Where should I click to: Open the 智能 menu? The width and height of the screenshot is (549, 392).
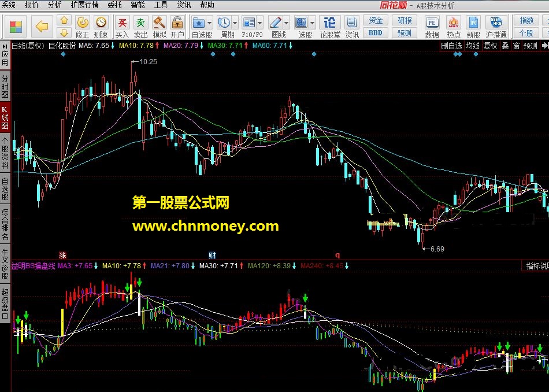pyautogui.click(x=138, y=5)
